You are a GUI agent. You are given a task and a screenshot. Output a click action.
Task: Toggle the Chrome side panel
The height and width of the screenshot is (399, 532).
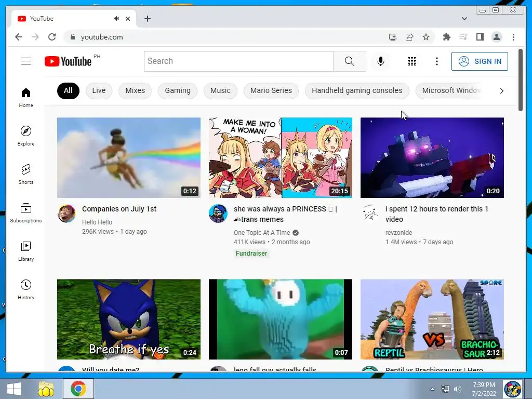pos(480,37)
